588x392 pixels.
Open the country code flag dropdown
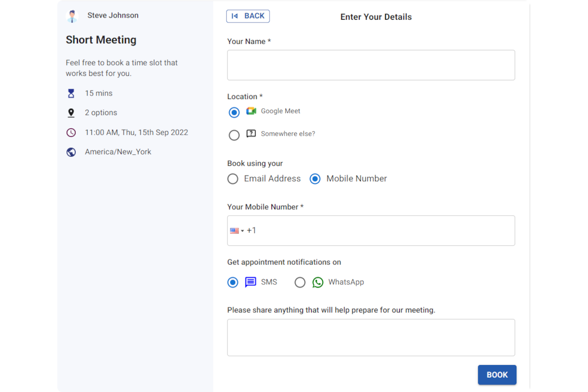[237, 231]
